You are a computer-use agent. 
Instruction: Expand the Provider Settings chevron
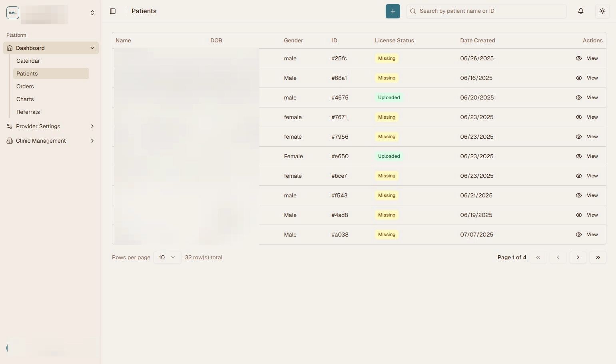pos(92,126)
